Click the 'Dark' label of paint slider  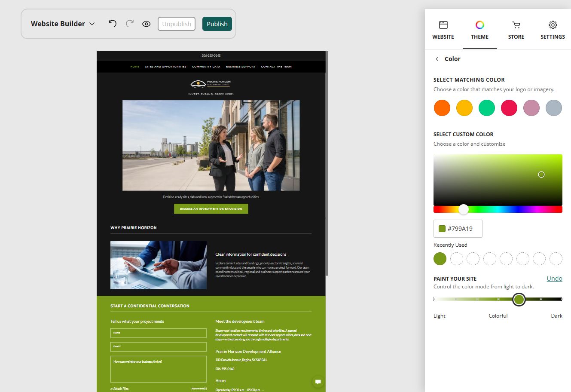[556, 316]
